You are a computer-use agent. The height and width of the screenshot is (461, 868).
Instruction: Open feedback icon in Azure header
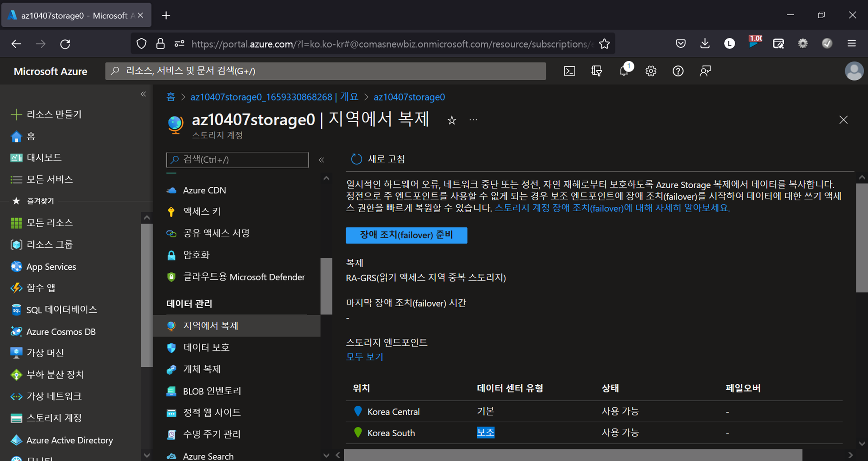tap(705, 71)
